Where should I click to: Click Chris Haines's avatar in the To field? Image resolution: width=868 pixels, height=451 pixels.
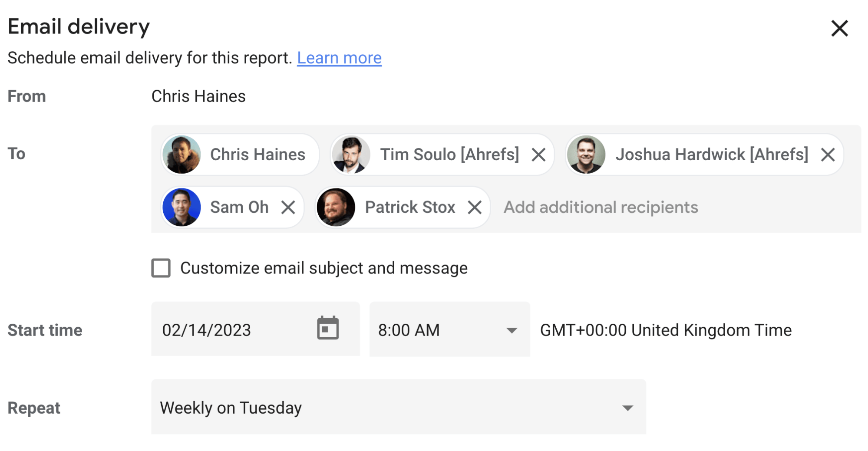coord(182,155)
